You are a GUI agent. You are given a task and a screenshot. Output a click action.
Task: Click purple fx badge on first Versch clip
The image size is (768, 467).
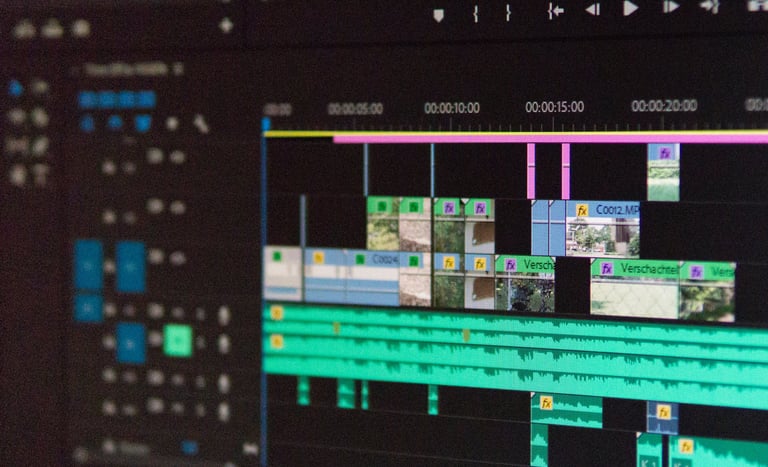coord(510,266)
